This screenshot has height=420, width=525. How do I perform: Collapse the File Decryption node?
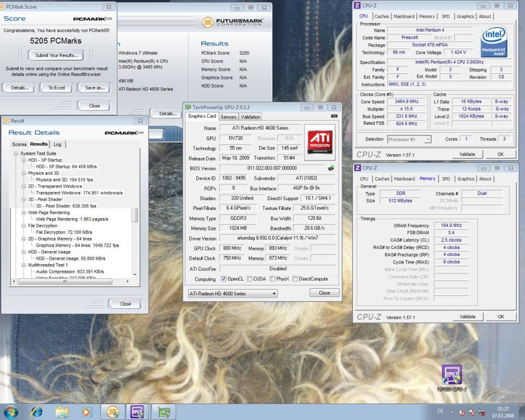[x=24, y=226]
